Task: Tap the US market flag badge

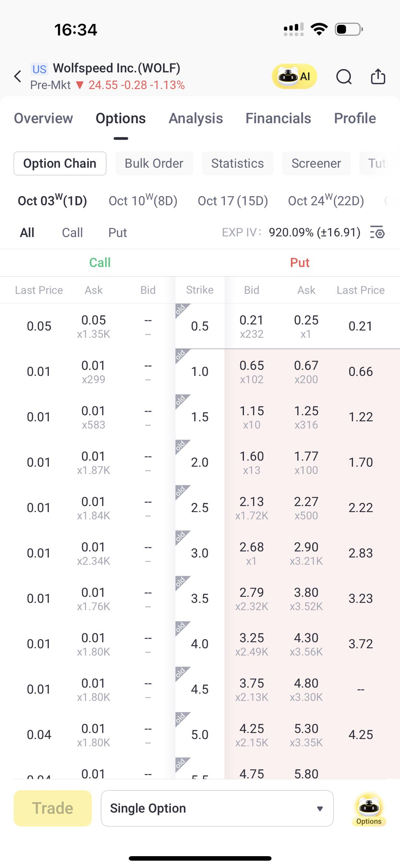Action: tap(39, 69)
